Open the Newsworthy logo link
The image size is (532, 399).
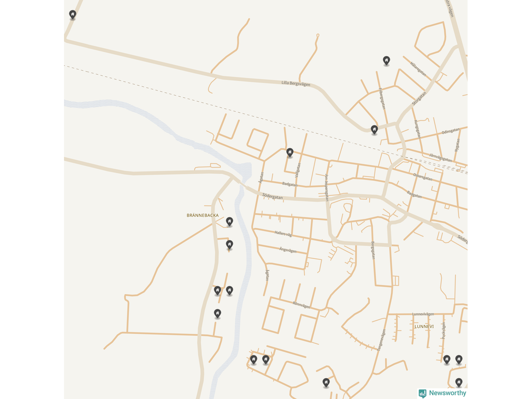(442, 393)
